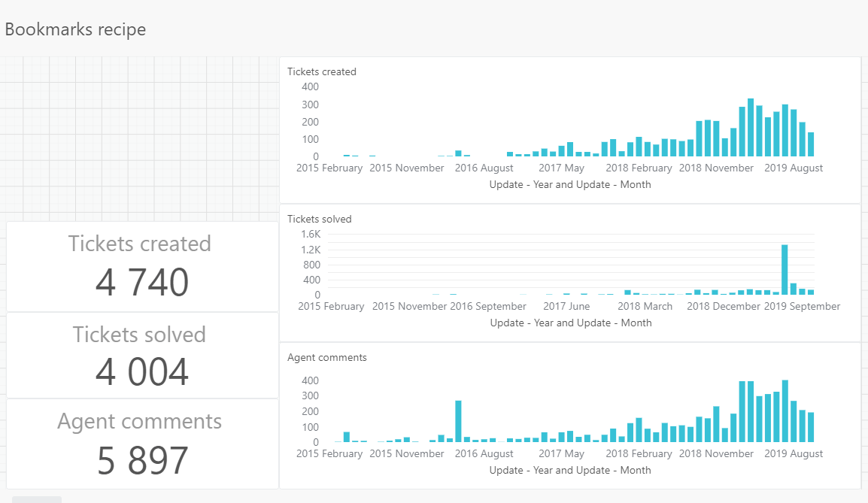Click the Agent comments KPI card
868x503 pixels.
(140, 442)
